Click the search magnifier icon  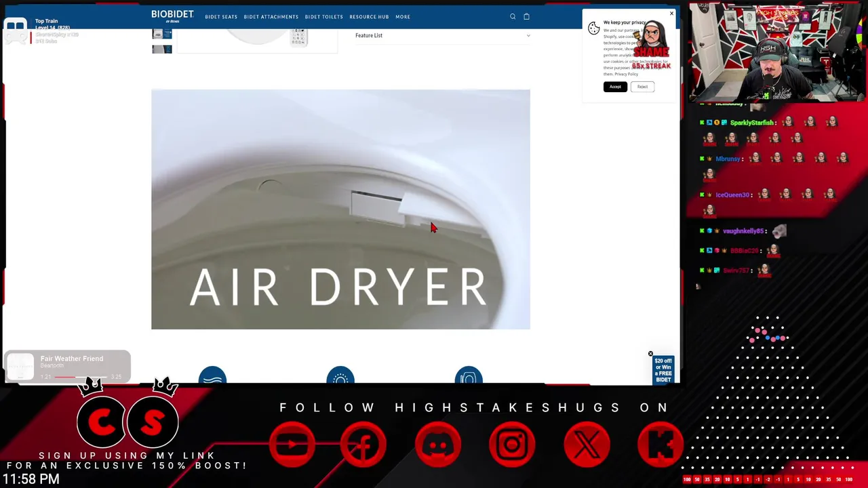pos(513,16)
